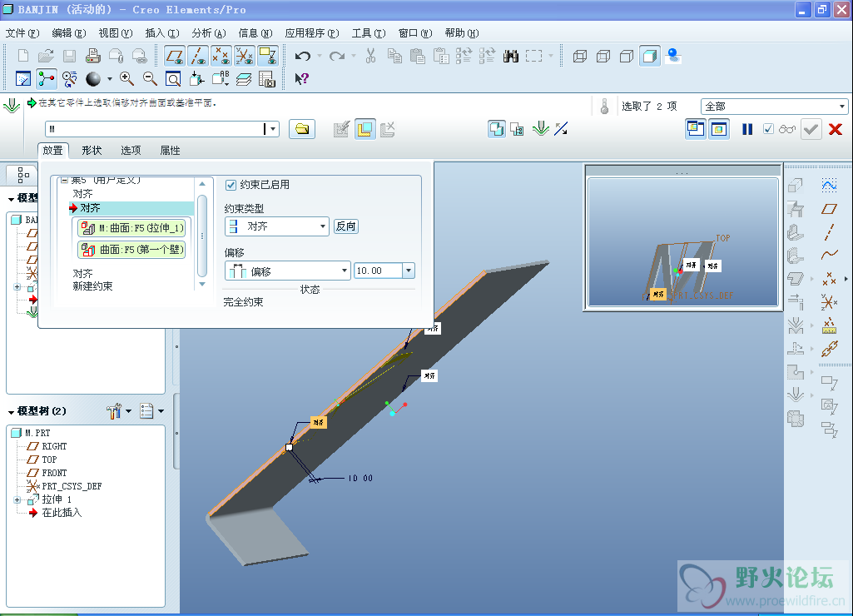Select PRT_CSYS_DEF in the M.PRT tree
Screen dimensions: 853x616
[x=72, y=486]
